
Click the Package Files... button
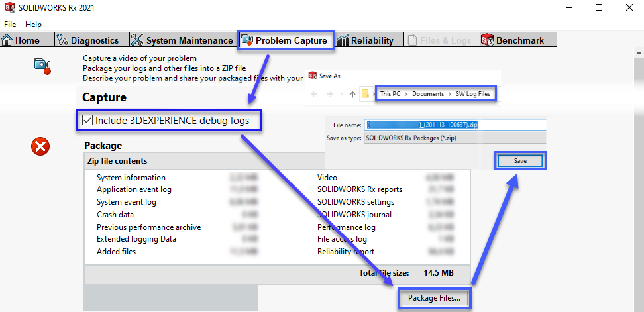(x=434, y=298)
